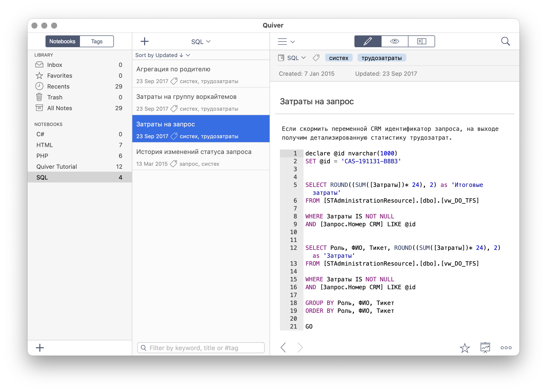
Task: Go to the next note with the forward arrow
Action: pyautogui.click(x=300, y=347)
